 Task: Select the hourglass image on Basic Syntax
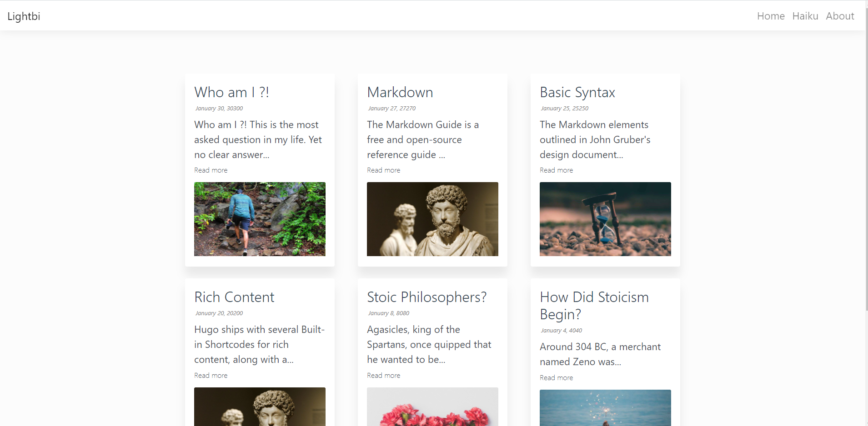pyautogui.click(x=605, y=219)
